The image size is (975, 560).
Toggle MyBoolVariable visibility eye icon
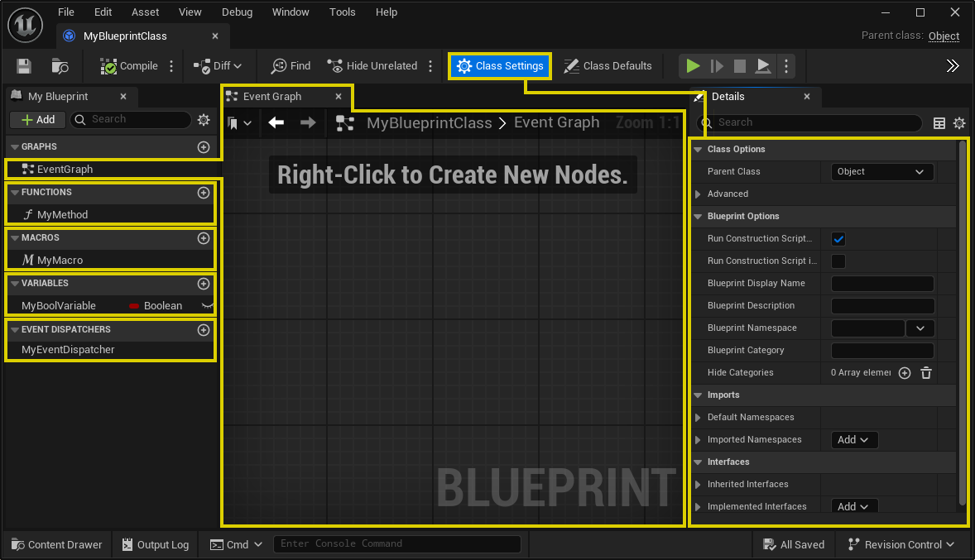(x=208, y=306)
